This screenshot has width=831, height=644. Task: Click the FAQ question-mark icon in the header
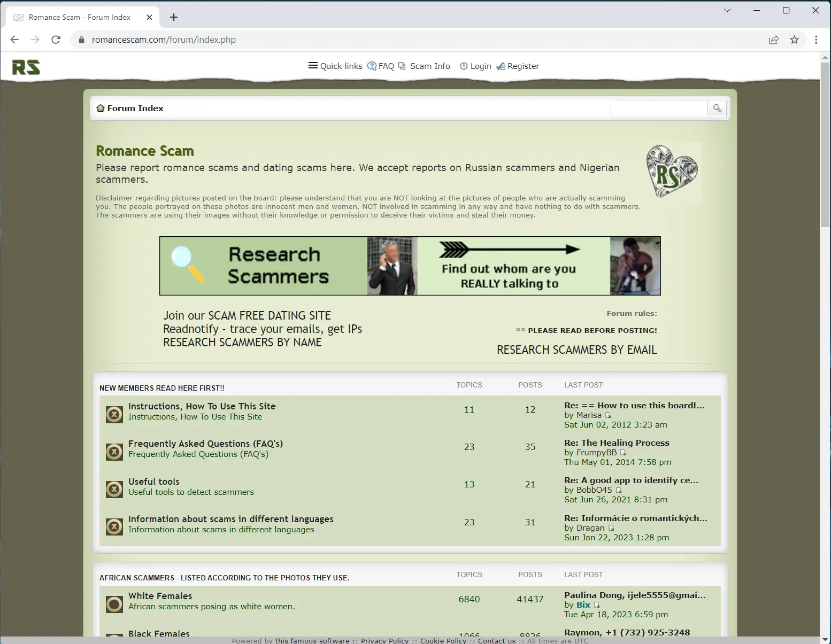click(371, 66)
